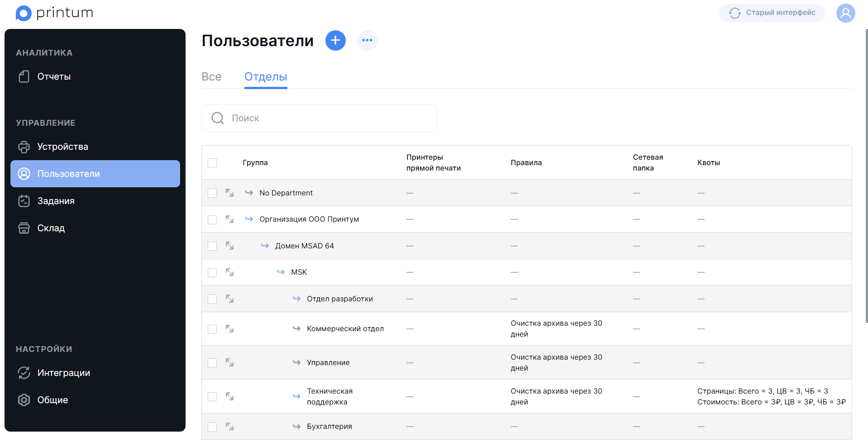868x442 pixels.
Task: Open details icon for MSK row
Action: coord(230,272)
